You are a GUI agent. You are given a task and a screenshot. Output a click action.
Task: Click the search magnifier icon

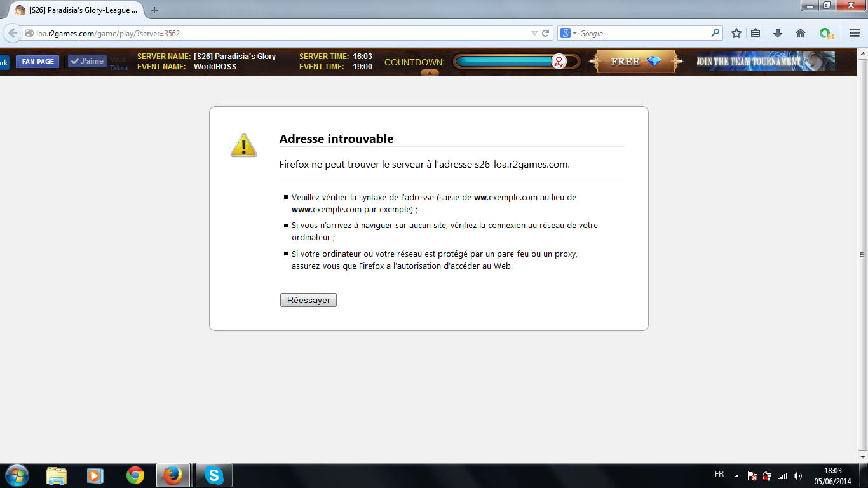pyautogui.click(x=715, y=33)
